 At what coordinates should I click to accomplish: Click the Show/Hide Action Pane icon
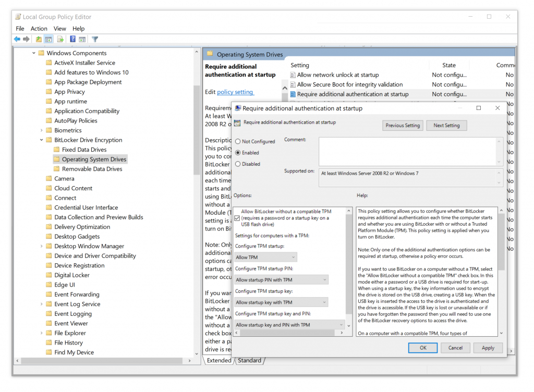click(82, 39)
